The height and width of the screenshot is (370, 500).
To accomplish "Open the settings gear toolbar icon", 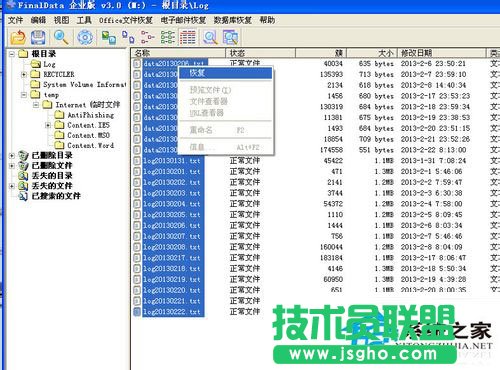I will (85, 37).
